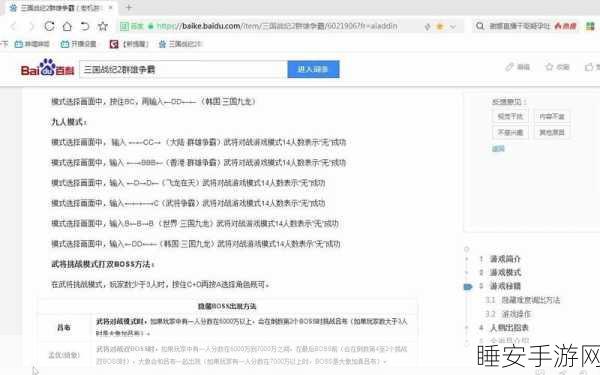Image resolution: width=600 pixels, height=375 pixels.
Task: Click the pencil 编辑 edit icon
Action: pos(518,67)
